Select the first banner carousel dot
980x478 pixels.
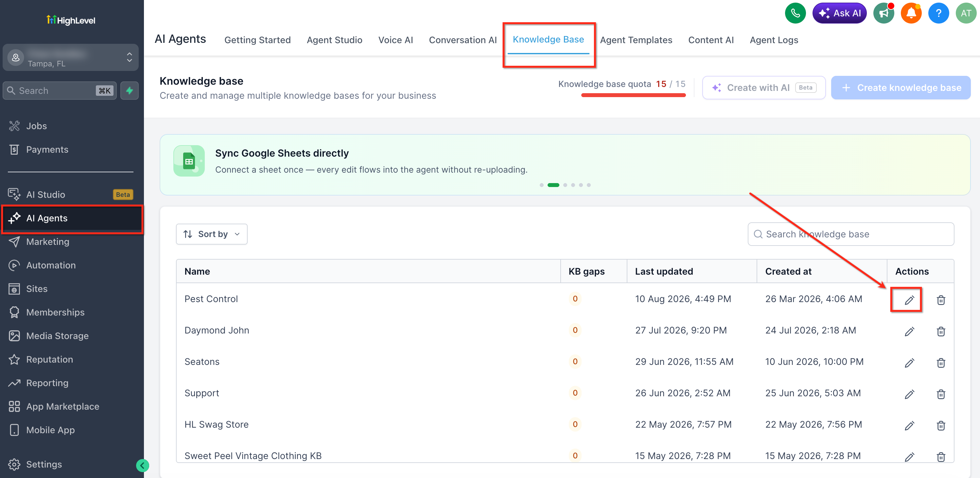coord(541,185)
